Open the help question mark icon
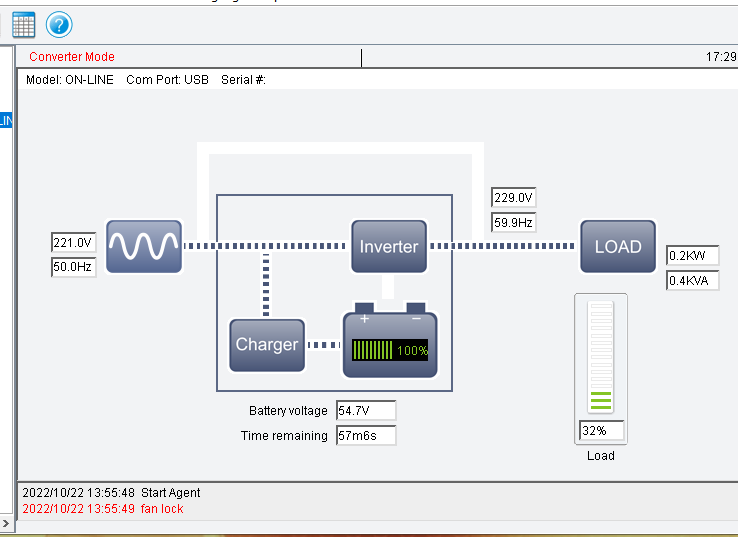The width and height of the screenshot is (738, 537). point(59,25)
